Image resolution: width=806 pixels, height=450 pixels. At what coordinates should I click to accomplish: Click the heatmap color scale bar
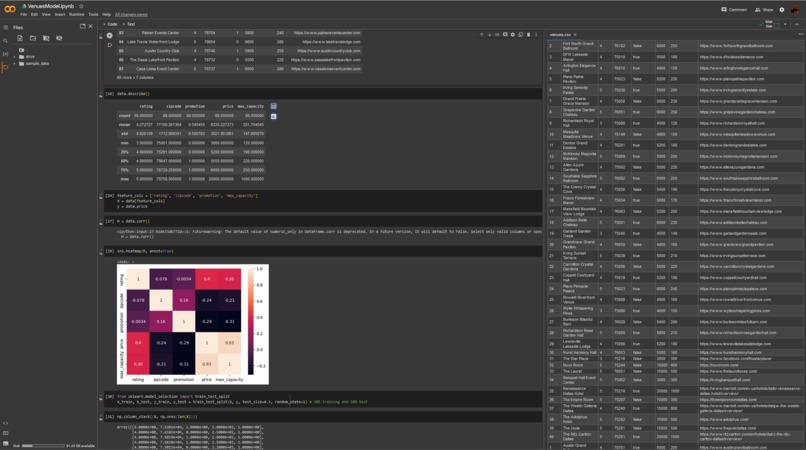[x=251, y=321]
